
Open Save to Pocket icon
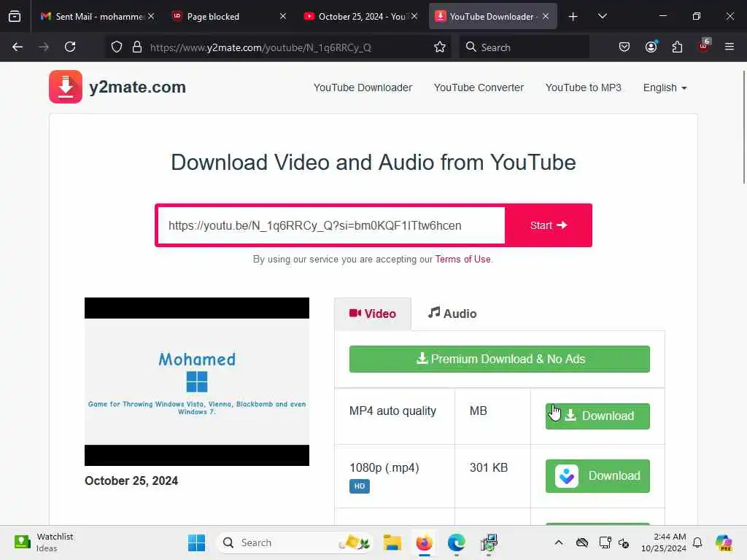(x=624, y=47)
